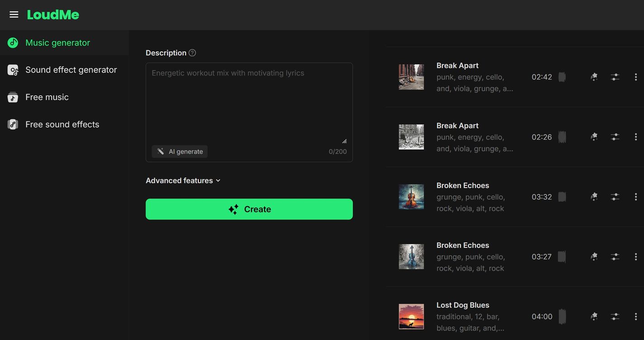The image size is (644, 340).
Task: Click the star icon on the 03:27 Broken Echoes track
Action: tap(594, 256)
